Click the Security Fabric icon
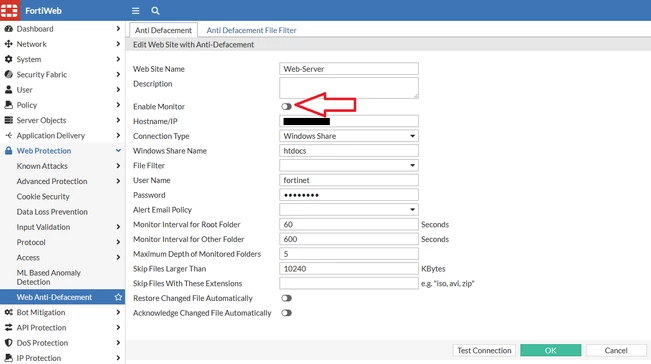 [x=8, y=74]
